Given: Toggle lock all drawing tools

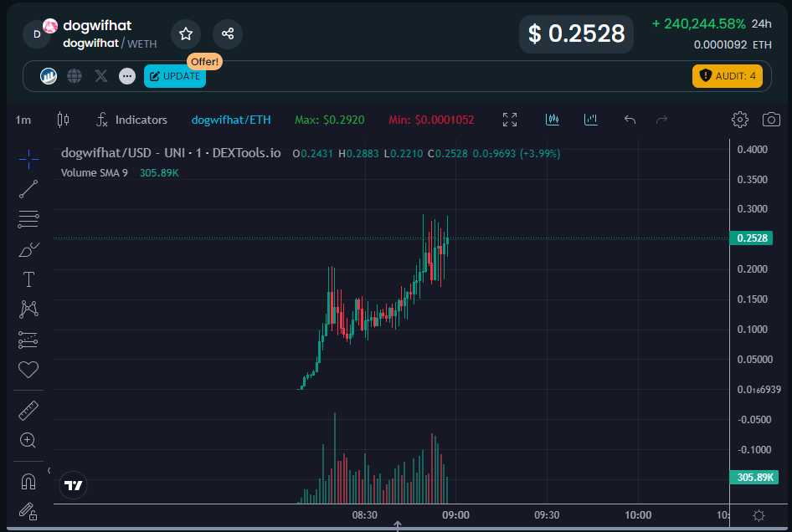Looking at the screenshot, I should point(28,511).
